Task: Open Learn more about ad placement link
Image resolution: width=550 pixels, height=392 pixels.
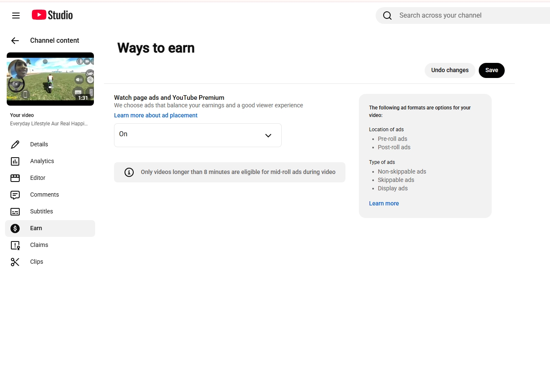Action: point(156,115)
